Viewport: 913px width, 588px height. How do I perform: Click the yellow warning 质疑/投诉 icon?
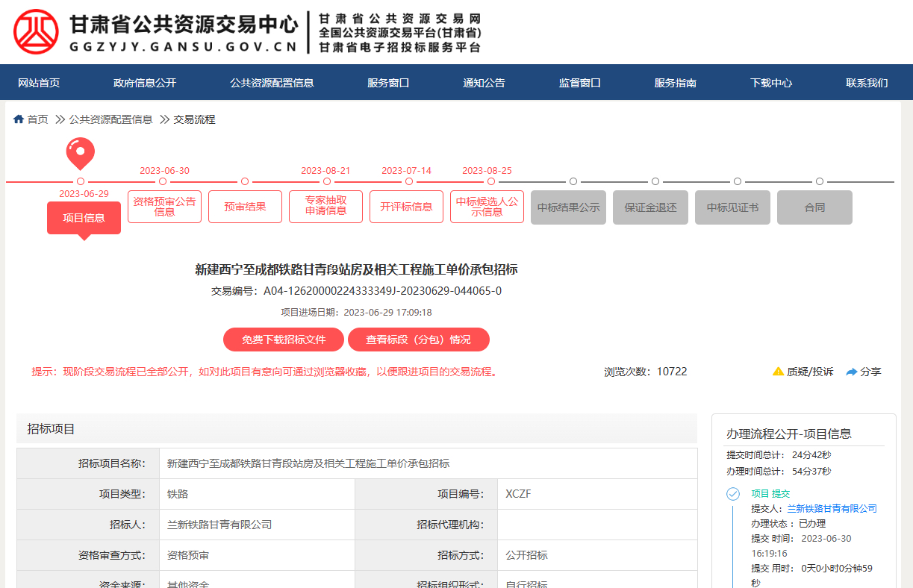[x=778, y=372]
